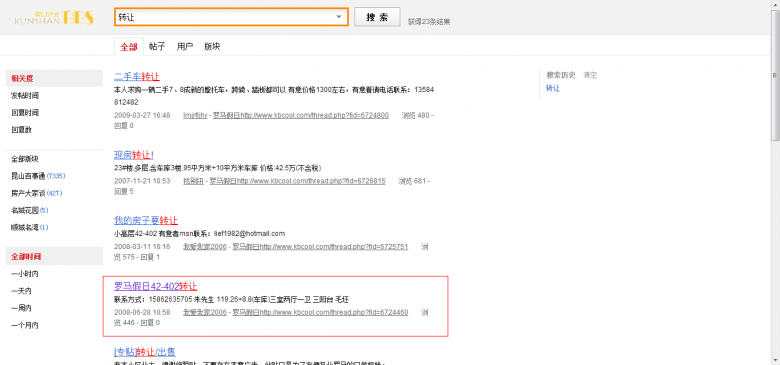Screen dimensions: 780x365
Task: Switch to the 版块 tab
Action: tap(212, 47)
